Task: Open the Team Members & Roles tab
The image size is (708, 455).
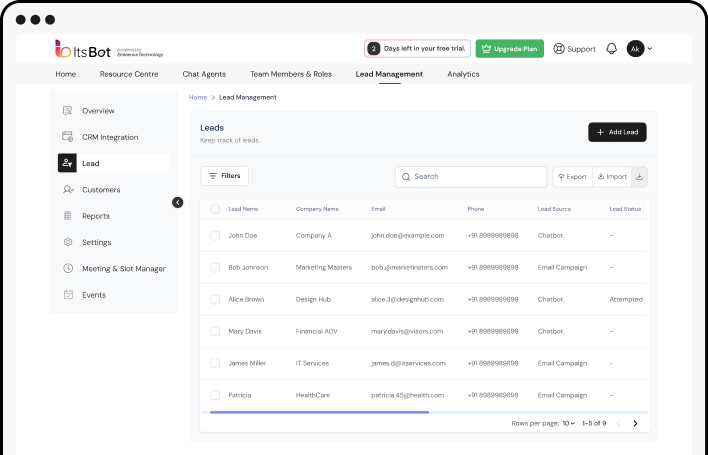Action: coord(290,74)
